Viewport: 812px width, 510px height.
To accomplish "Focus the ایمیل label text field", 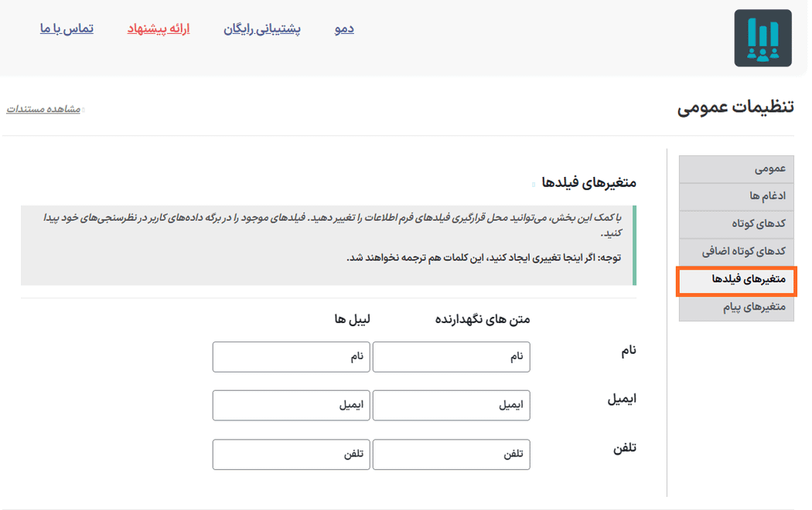I will click(x=291, y=405).
